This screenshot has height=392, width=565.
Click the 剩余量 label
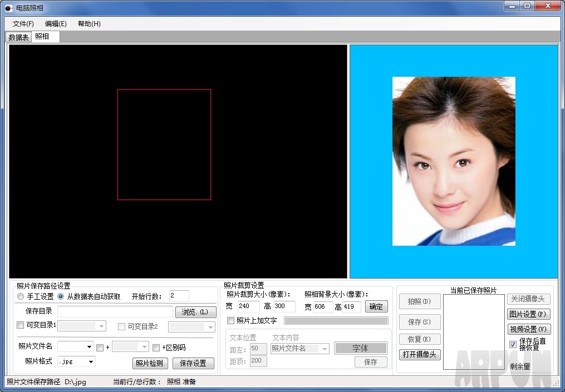pos(520,366)
